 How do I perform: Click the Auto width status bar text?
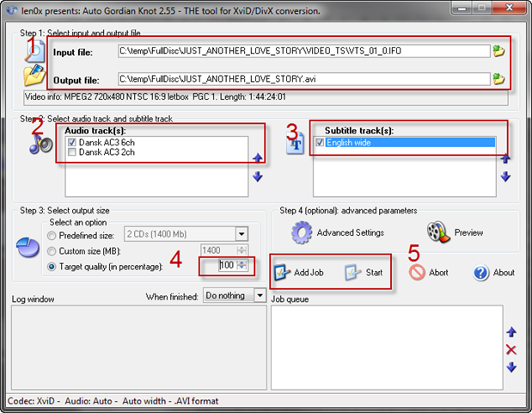coord(144,401)
